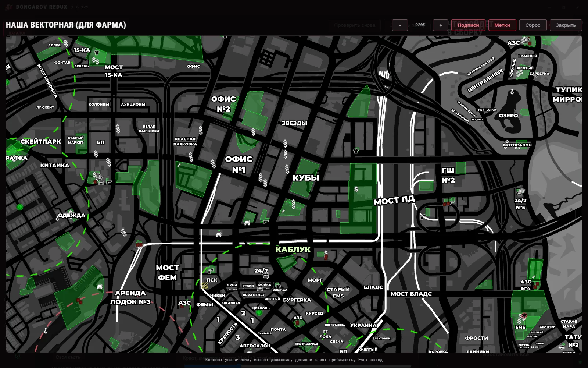Click the КАБЛУК map label
588x368 pixels.
[293, 250]
